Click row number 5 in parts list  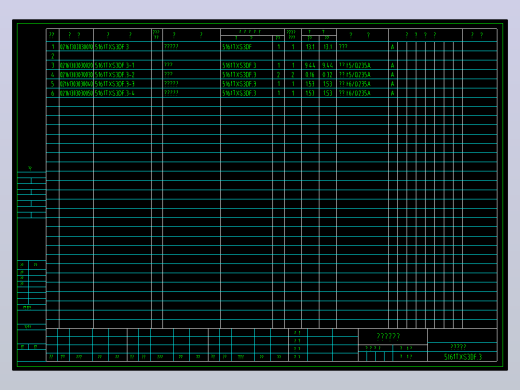[x=53, y=84]
